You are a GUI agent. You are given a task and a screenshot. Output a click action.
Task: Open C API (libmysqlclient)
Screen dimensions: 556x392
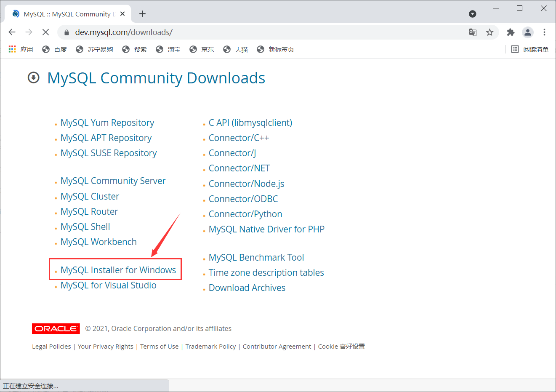click(x=250, y=123)
